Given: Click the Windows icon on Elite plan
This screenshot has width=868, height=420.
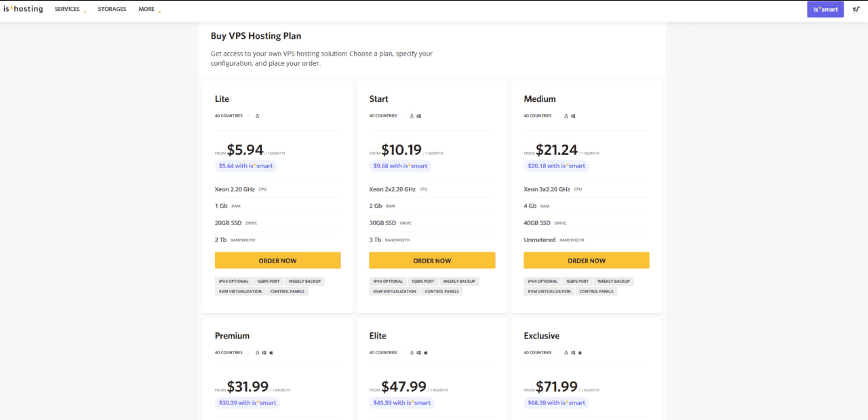Looking at the screenshot, I should pos(419,353).
